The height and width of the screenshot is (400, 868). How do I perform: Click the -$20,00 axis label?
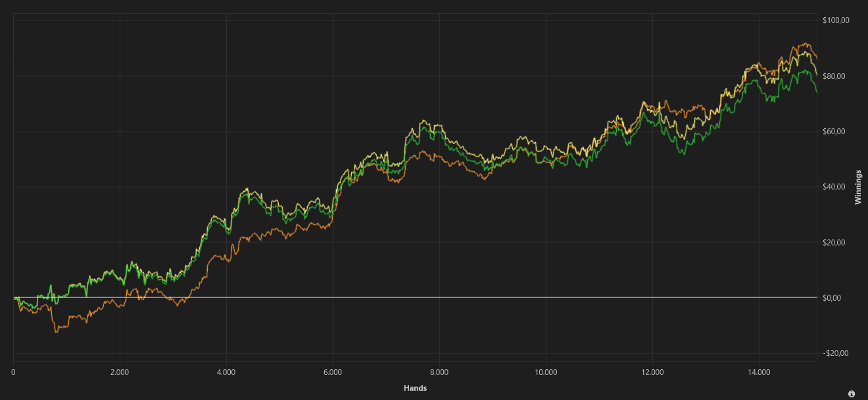836,353
